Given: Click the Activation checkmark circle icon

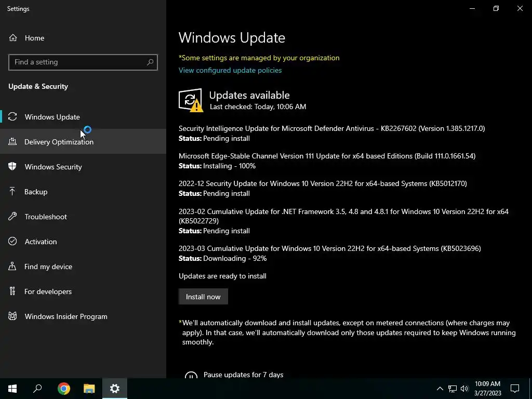Looking at the screenshot, I should pyautogui.click(x=12, y=241).
